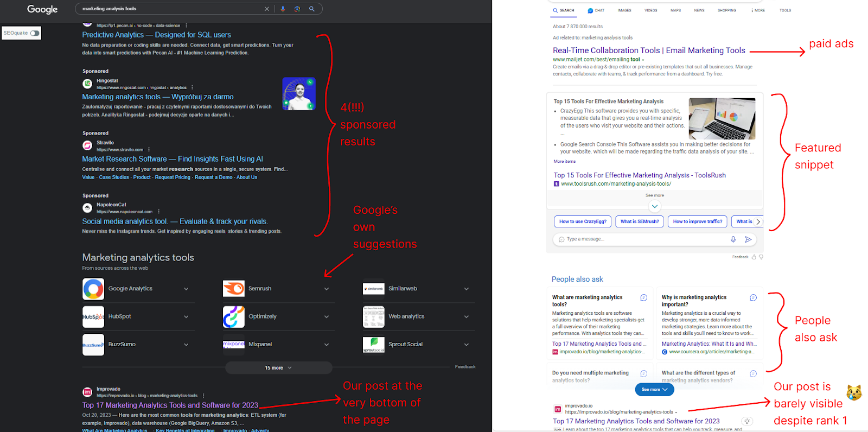Clear the Google search box with X

266,9
